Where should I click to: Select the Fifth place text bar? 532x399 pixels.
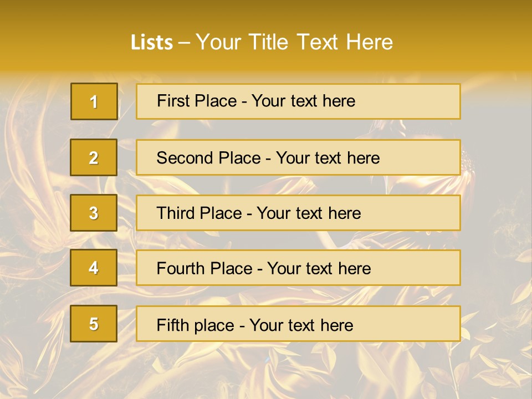click(x=298, y=324)
